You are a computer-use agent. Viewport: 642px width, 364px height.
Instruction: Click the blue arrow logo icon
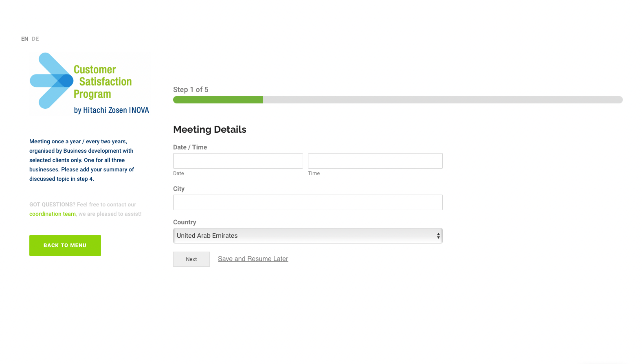coord(52,81)
